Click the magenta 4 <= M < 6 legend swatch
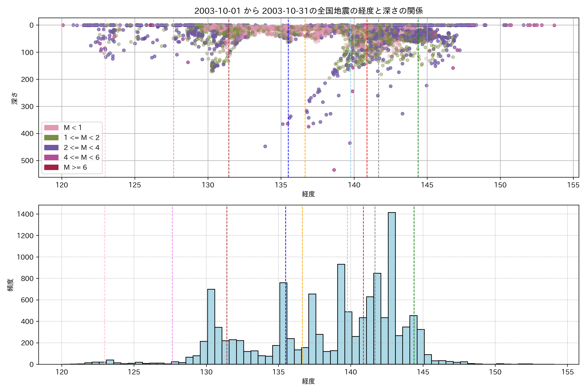Viewport: 588px width, 392px height. pyautogui.click(x=51, y=157)
